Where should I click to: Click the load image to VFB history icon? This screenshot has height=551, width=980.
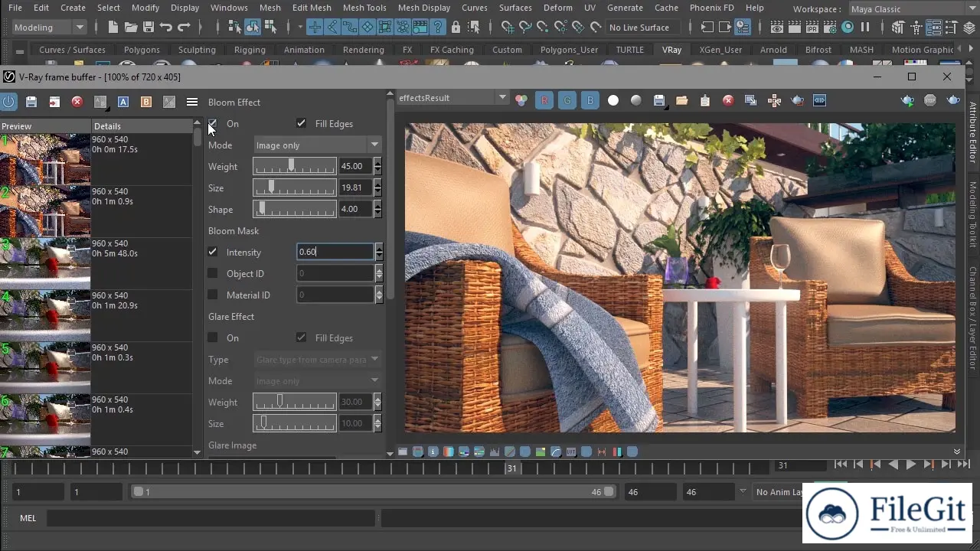(54, 102)
